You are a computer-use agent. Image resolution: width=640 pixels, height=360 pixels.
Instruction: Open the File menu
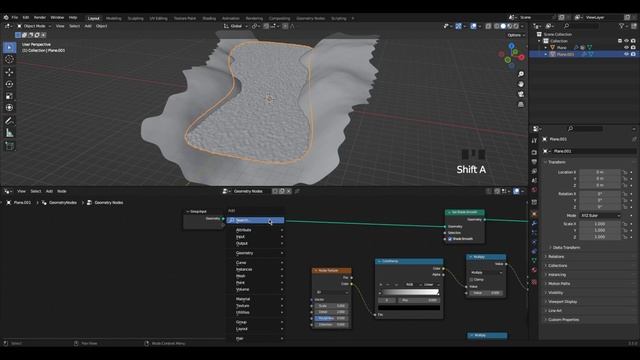[x=15, y=18]
